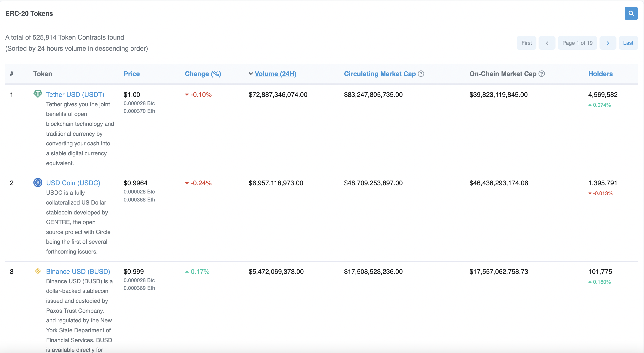Select on-chain cap $17,557,062,758.73
The width and height of the screenshot is (644, 353).
(499, 271)
